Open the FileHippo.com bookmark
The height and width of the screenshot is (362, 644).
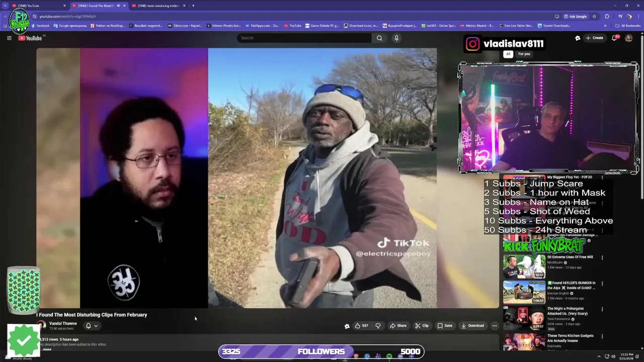[262, 26]
